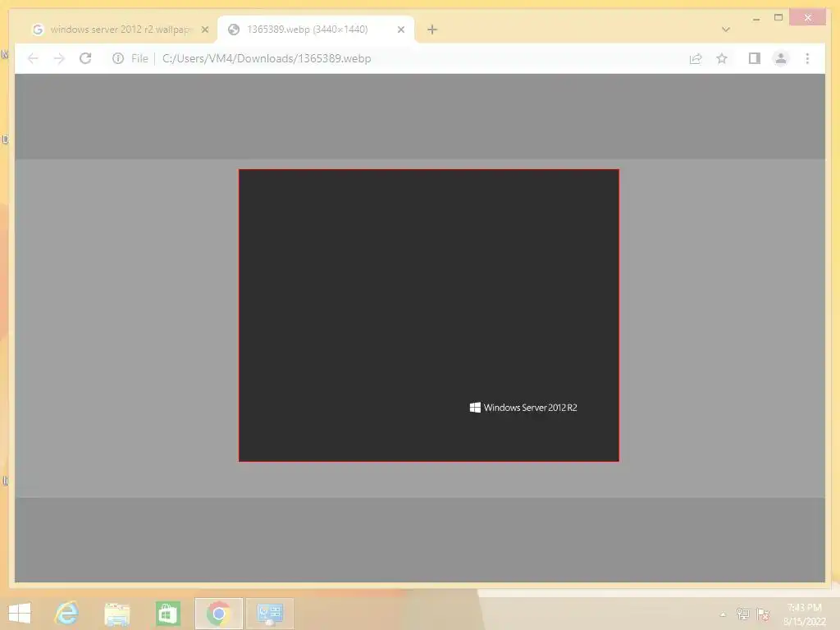Image resolution: width=840 pixels, height=630 pixels.
Task: Maximize the Chrome window
Action: tap(778, 18)
